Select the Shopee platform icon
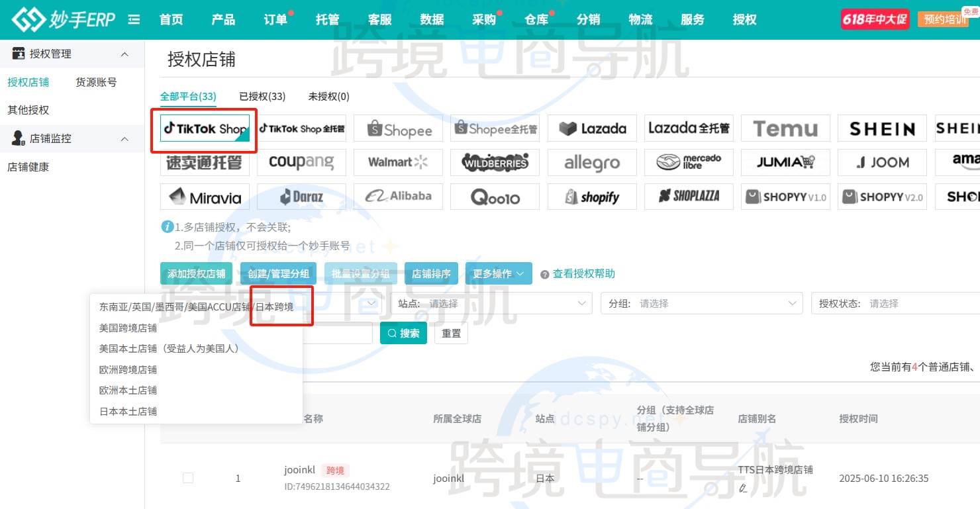The image size is (980, 509). point(398,128)
